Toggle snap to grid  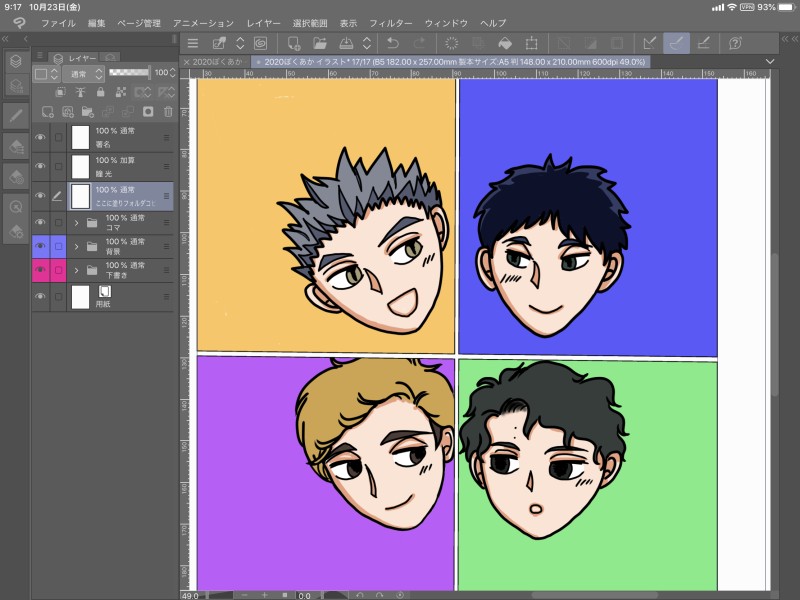704,43
